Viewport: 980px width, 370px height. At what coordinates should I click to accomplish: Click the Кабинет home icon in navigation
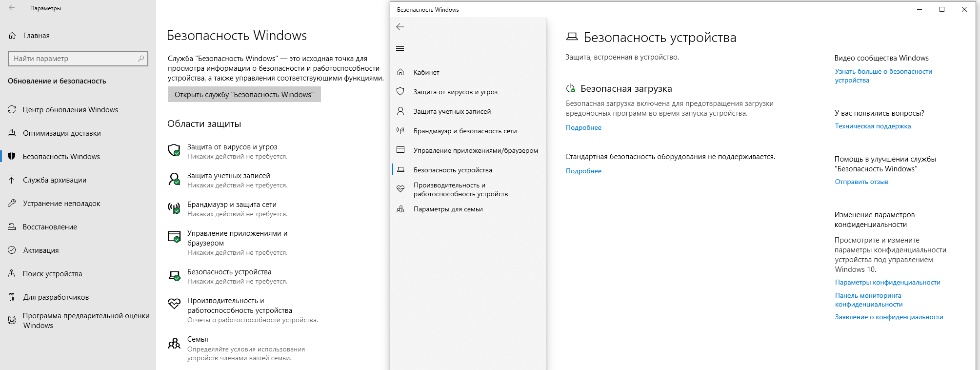click(400, 72)
